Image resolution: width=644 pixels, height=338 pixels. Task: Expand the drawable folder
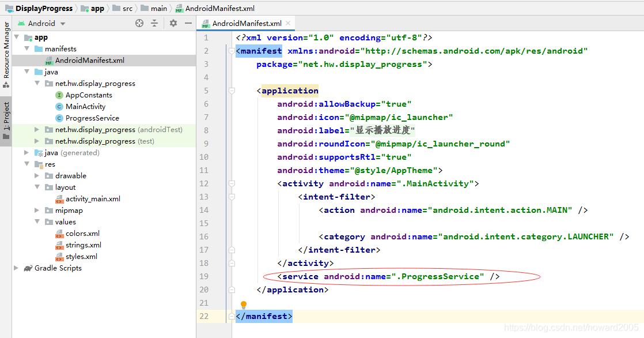37,175
